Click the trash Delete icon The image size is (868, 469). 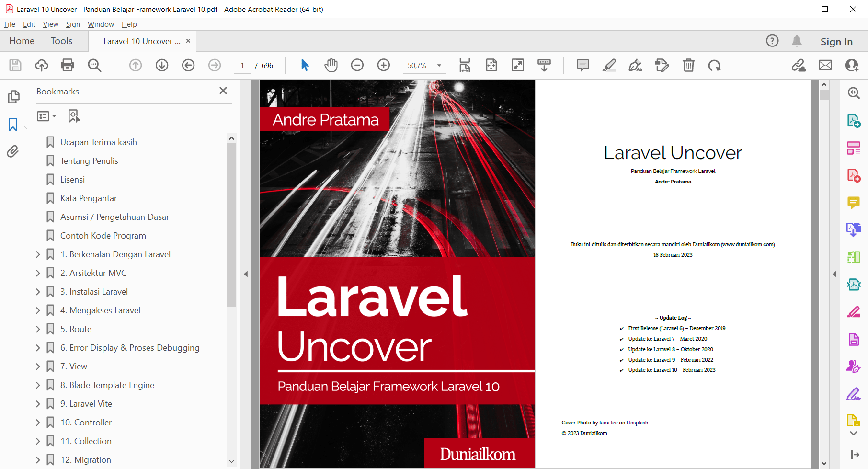pos(688,65)
